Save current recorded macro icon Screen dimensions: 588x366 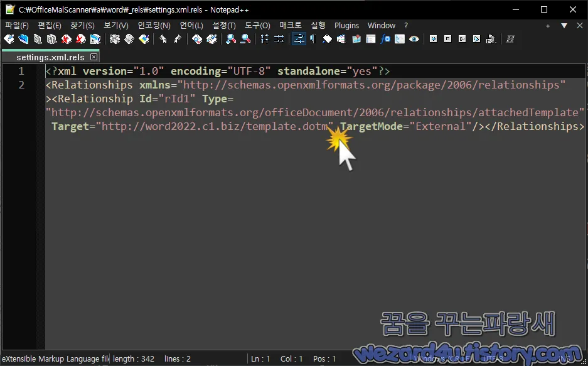(x=491, y=39)
